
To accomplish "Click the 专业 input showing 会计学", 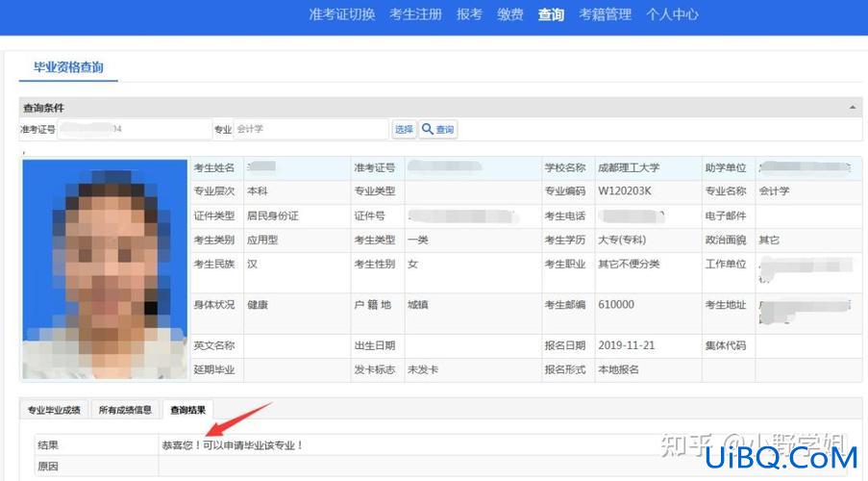I will (311, 129).
